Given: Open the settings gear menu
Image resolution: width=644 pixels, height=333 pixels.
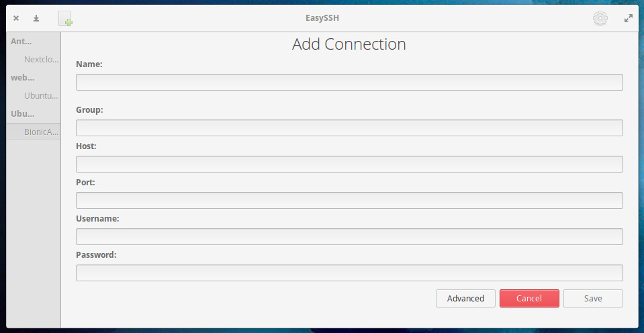Looking at the screenshot, I should point(600,19).
